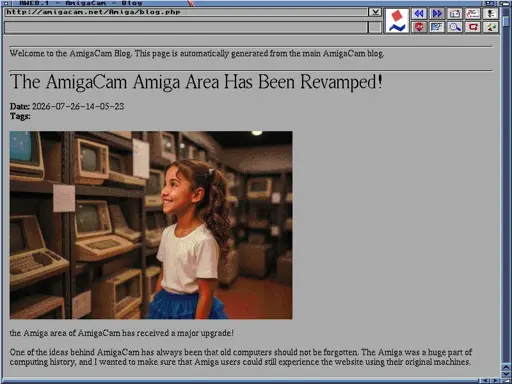Viewport: 512px width, 384px height.
Task: Click the scroll down arrow at bottom right
Action: click(506, 374)
